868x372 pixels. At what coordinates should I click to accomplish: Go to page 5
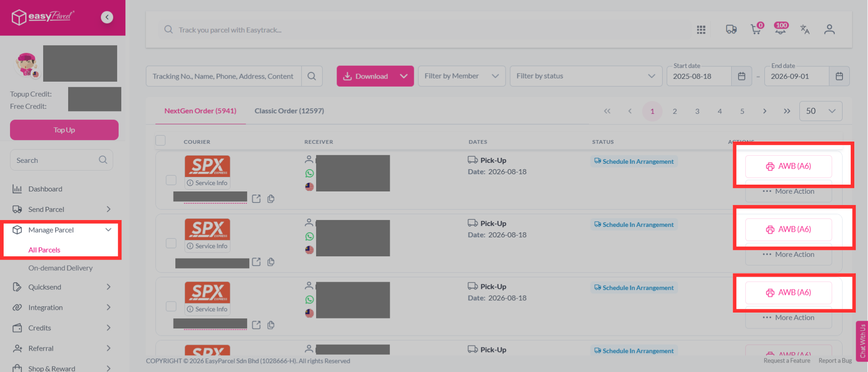pyautogui.click(x=742, y=111)
